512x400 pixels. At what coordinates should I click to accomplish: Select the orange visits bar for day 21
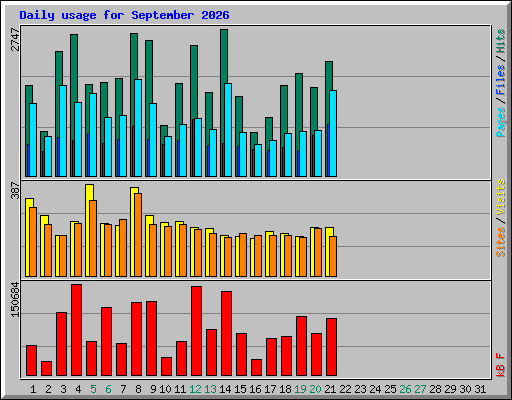click(x=333, y=257)
